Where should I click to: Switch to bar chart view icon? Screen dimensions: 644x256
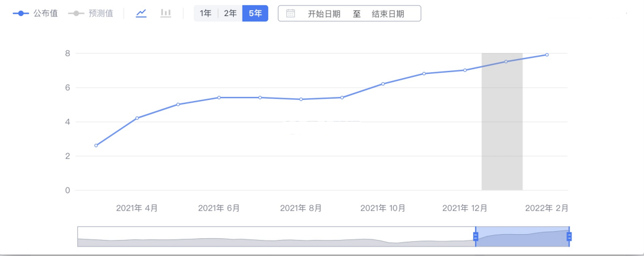pyautogui.click(x=166, y=13)
